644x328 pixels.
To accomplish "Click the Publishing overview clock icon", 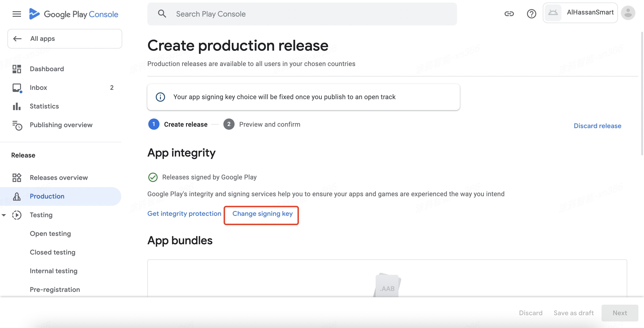I will [x=17, y=125].
